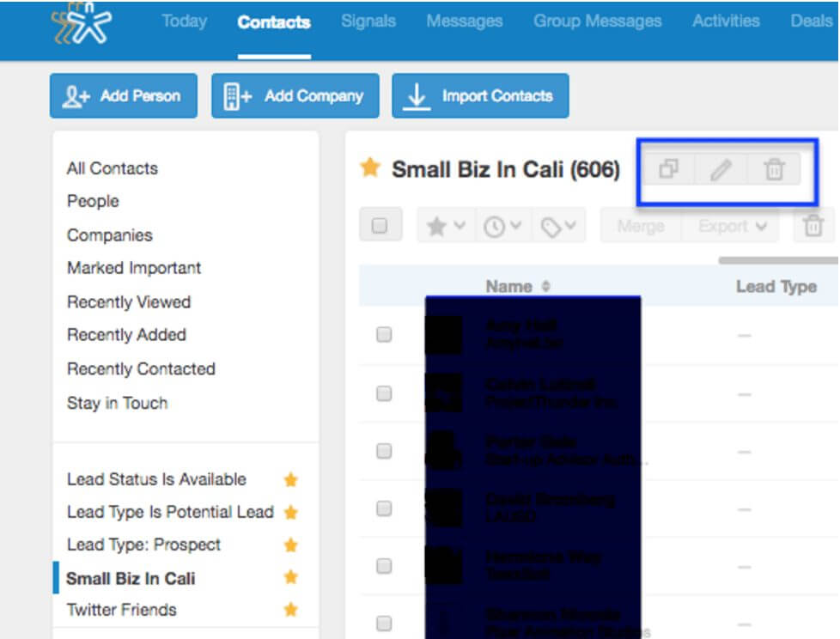This screenshot has width=840, height=639.
Task: Click the trash icon in the bulk actions toolbar
Action: (x=812, y=227)
